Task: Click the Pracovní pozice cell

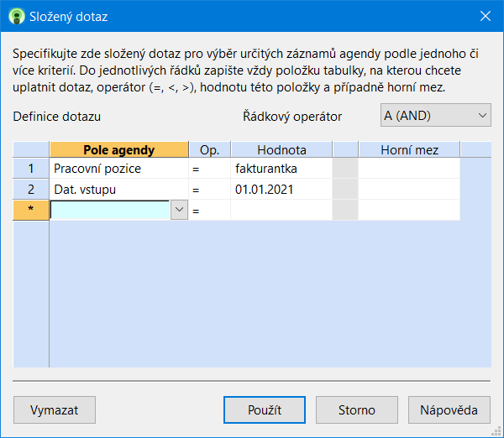Action: coord(119,169)
